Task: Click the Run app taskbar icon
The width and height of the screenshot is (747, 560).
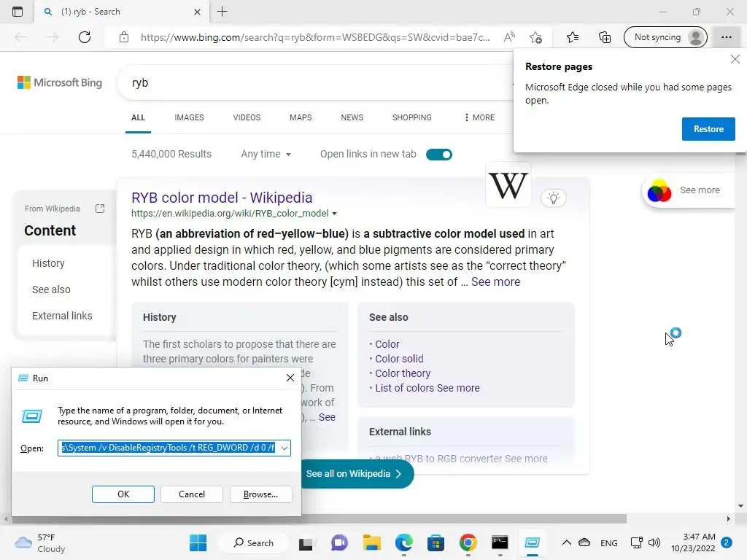Action: (x=532, y=542)
